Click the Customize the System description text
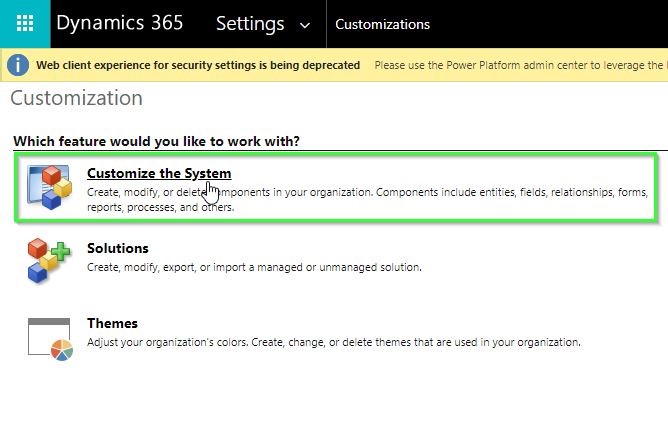This screenshot has width=668, height=443. 366,198
